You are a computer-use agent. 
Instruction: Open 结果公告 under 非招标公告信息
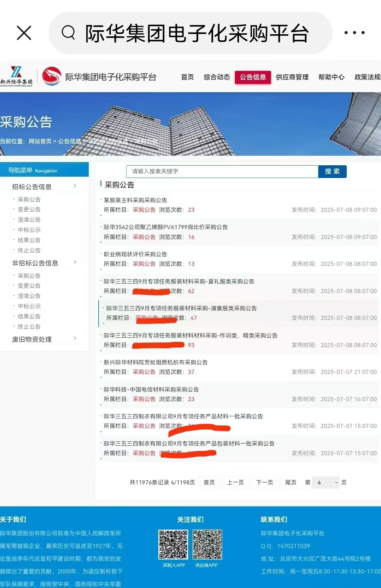(x=29, y=316)
